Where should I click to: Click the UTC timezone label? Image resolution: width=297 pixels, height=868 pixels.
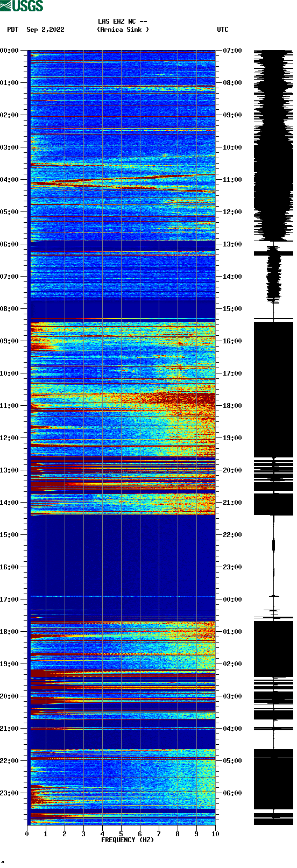223,30
